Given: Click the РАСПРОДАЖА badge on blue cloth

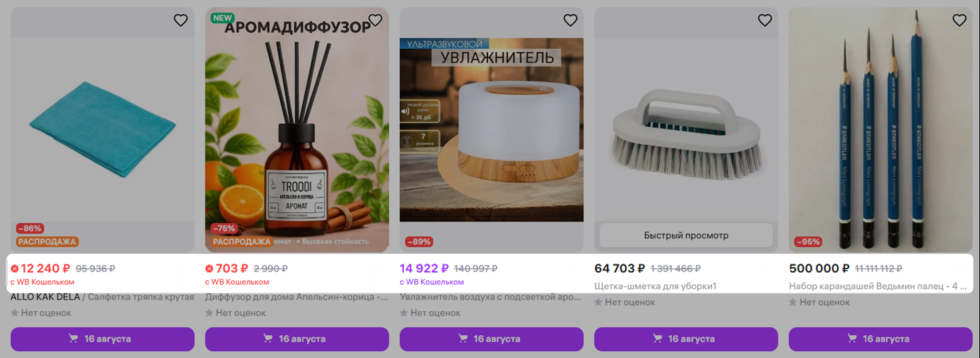Looking at the screenshot, I should click(x=47, y=242).
